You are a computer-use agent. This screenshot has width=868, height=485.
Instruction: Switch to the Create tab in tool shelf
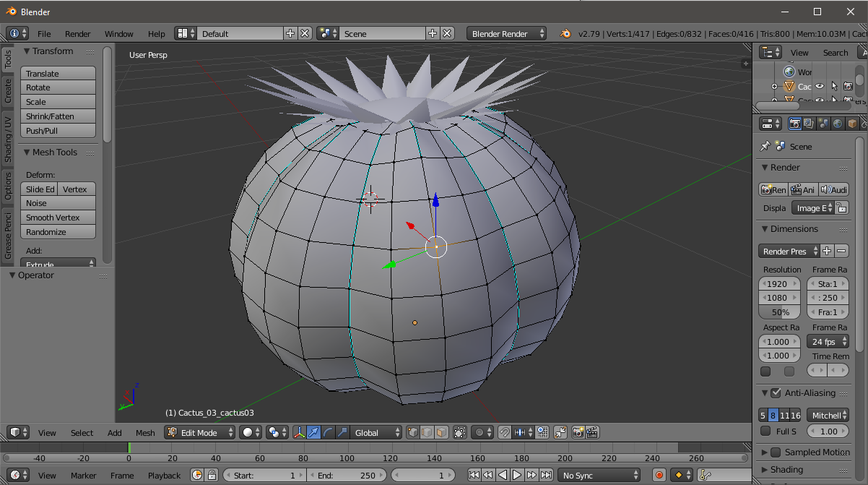(8, 91)
